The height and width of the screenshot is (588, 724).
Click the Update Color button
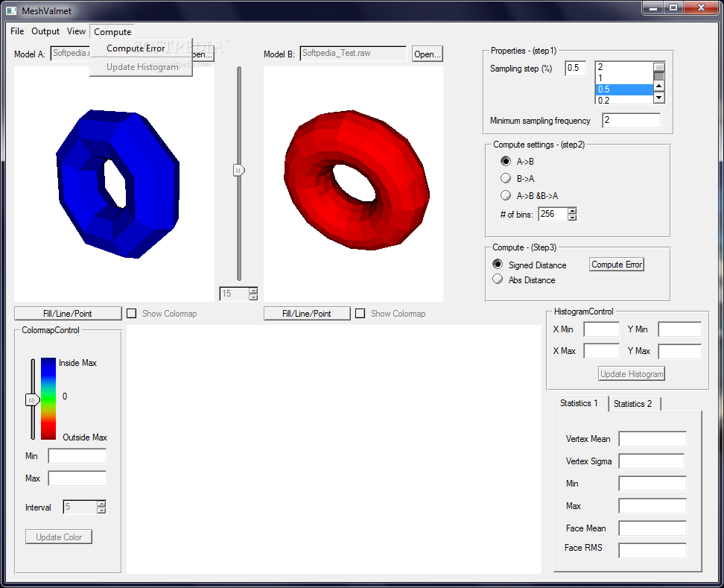click(x=59, y=537)
